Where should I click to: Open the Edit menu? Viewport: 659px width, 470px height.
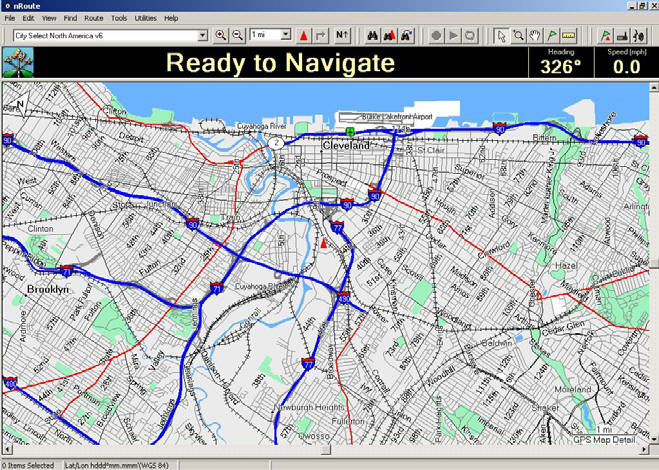(28, 18)
